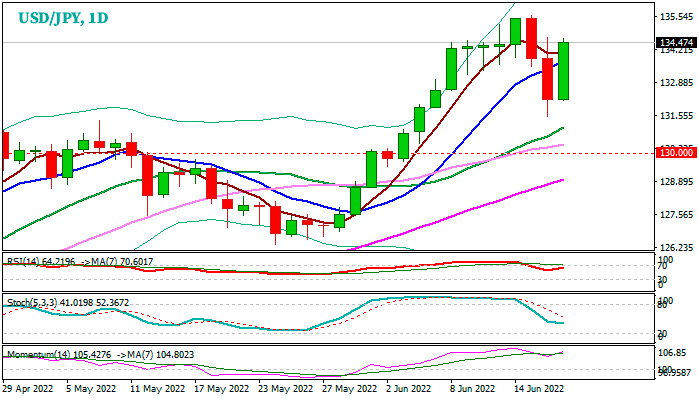Click the USD/JPY, 1D chart title

click(x=63, y=18)
